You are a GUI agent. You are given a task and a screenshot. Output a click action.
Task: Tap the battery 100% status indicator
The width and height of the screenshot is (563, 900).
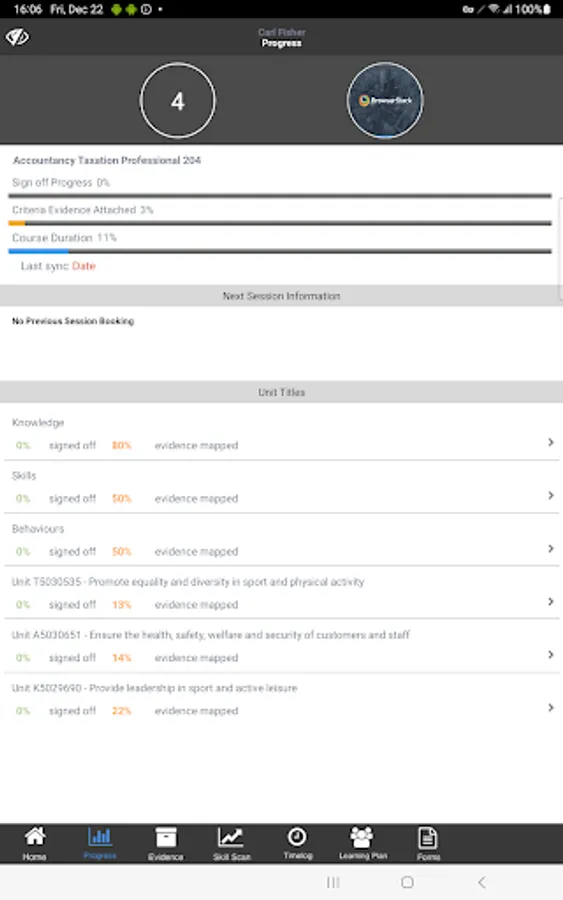point(533,9)
